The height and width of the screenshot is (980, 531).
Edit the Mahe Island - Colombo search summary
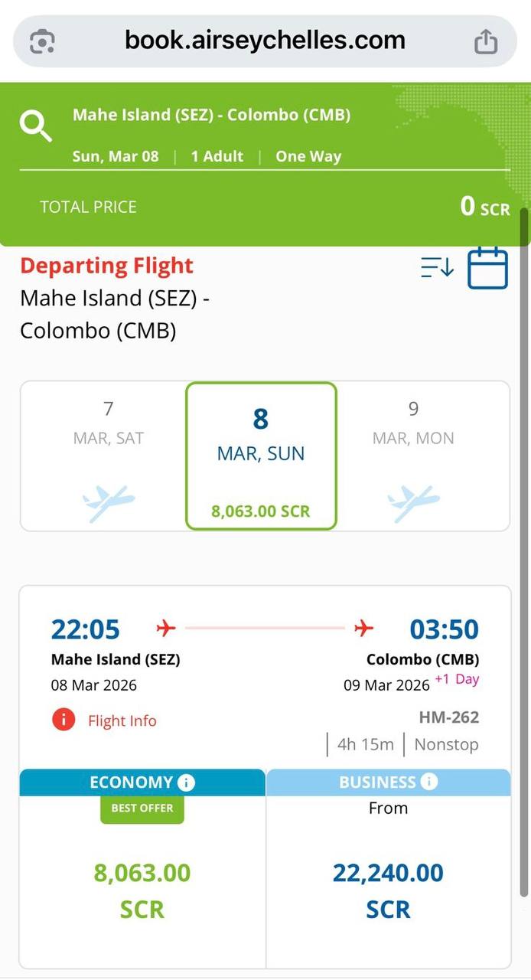point(211,116)
